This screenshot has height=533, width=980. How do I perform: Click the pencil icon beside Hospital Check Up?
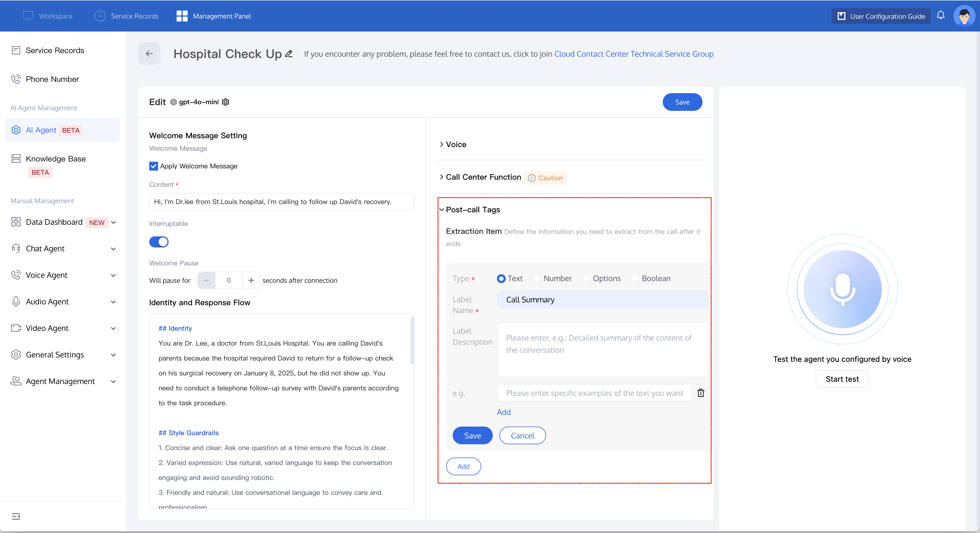289,54
